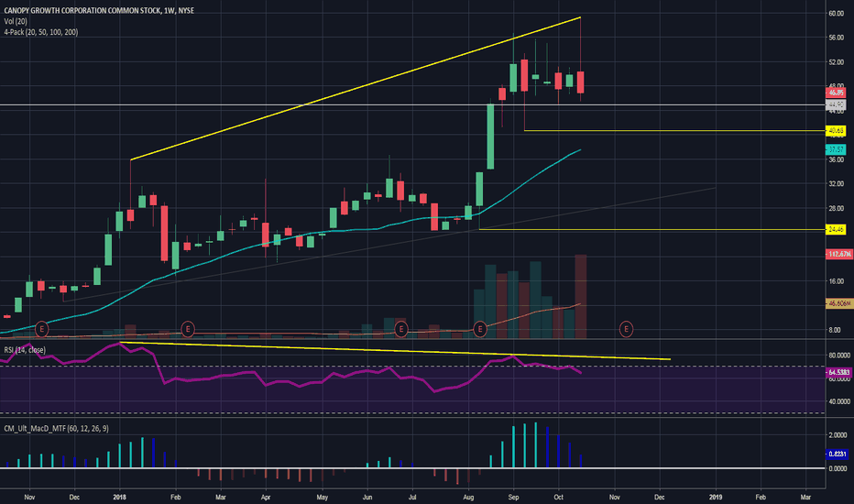Open the earnings E marker at late June 2018
The width and height of the screenshot is (854, 504).
(x=400, y=329)
